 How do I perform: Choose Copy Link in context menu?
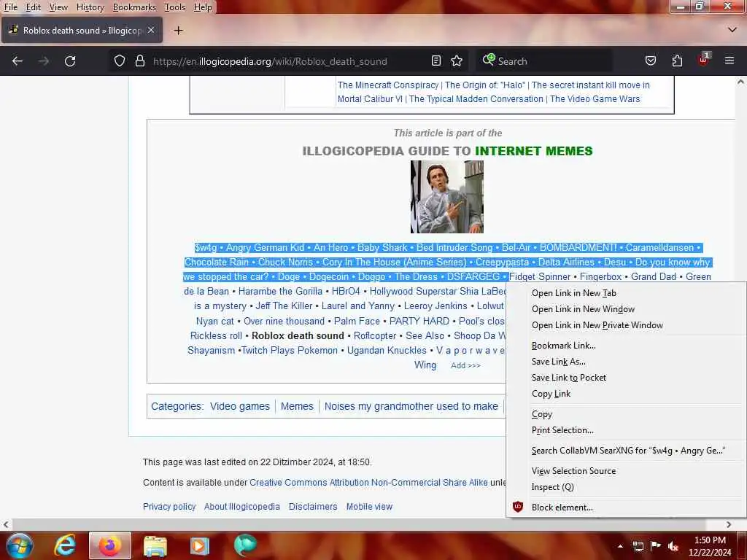click(x=625, y=393)
